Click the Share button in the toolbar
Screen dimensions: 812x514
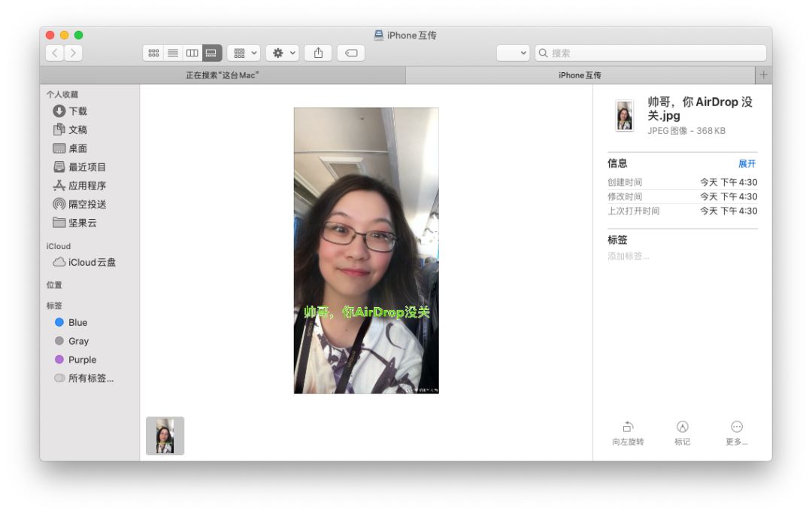click(317, 53)
